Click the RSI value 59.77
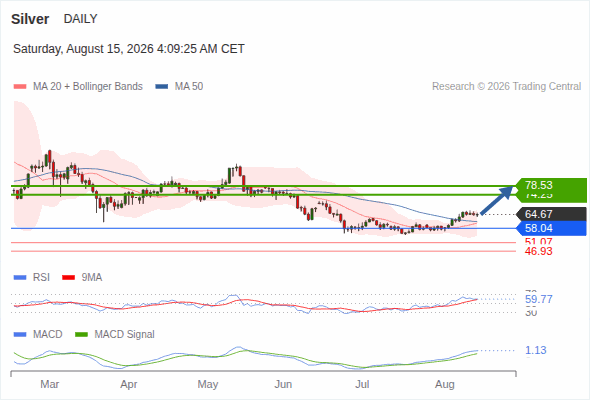Image resolution: width=590 pixels, height=400 pixels. (x=538, y=300)
